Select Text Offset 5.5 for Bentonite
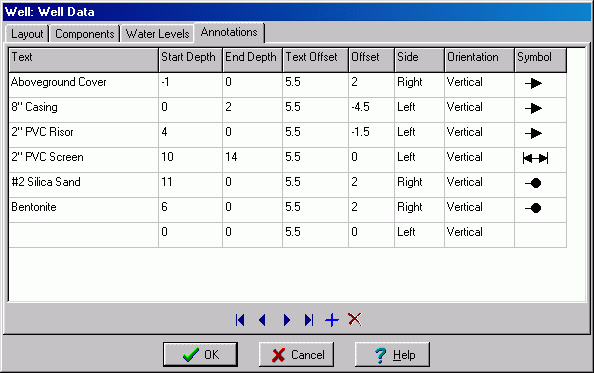The image size is (594, 373). (315, 210)
